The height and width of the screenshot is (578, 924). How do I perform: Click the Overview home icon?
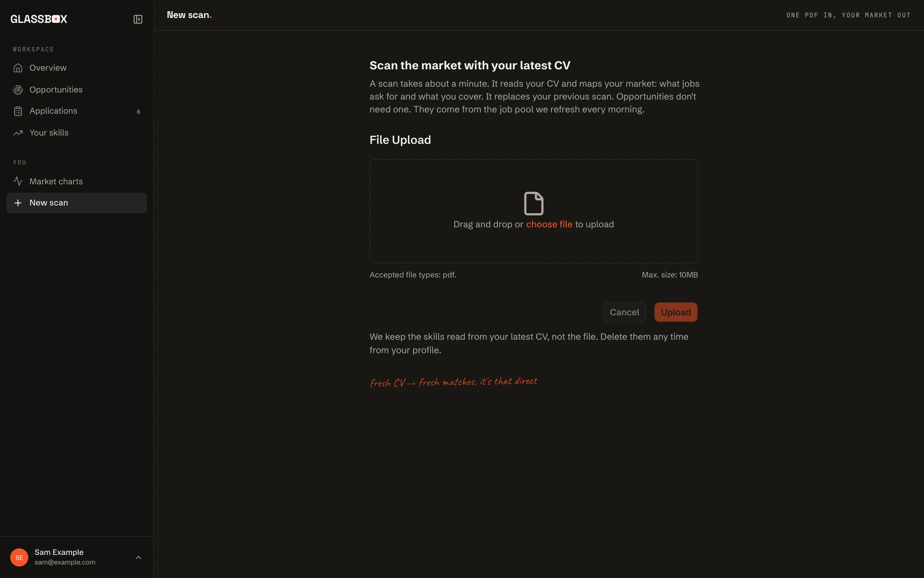[x=18, y=68]
